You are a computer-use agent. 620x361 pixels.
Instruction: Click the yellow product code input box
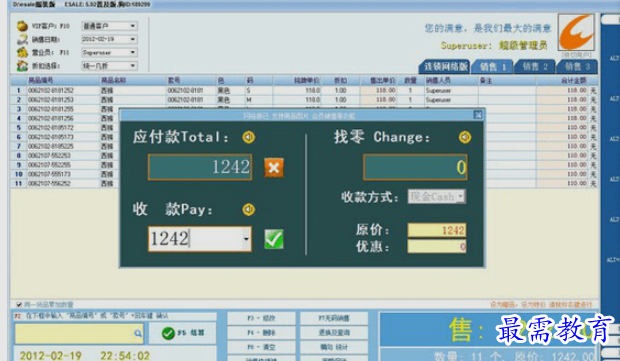tap(79, 333)
